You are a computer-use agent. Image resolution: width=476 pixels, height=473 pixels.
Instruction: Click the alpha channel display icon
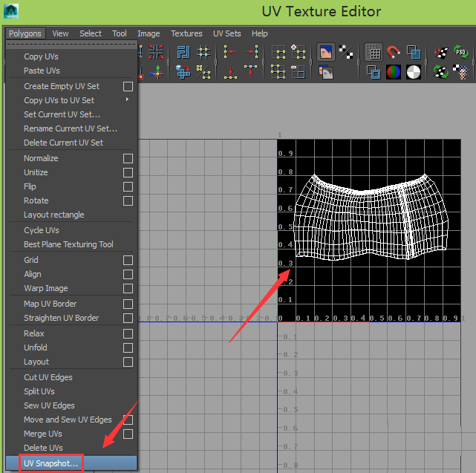[413, 72]
